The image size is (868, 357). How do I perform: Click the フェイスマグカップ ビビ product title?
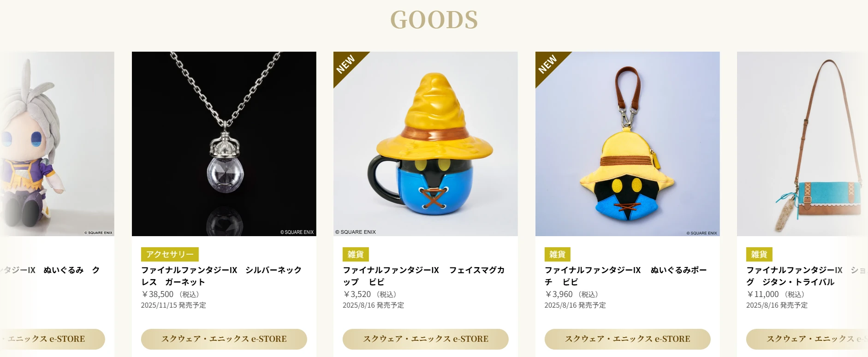point(424,276)
